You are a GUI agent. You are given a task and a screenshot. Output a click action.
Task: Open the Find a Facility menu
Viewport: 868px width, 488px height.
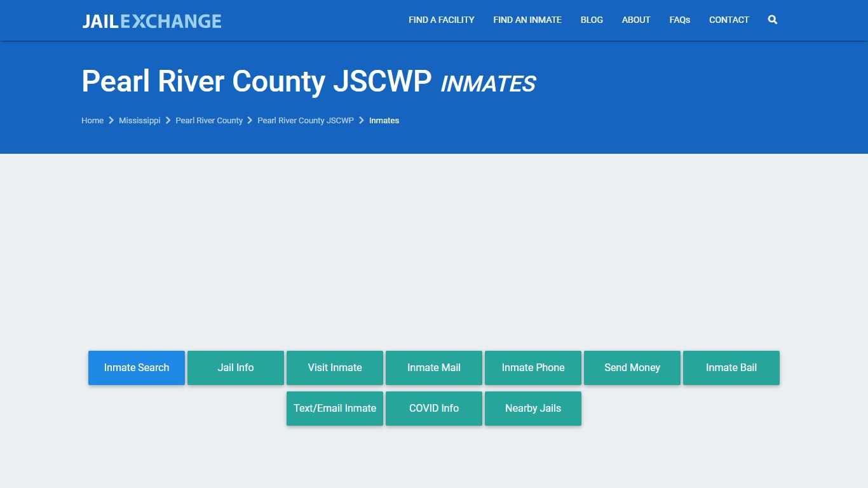pos(442,20)
